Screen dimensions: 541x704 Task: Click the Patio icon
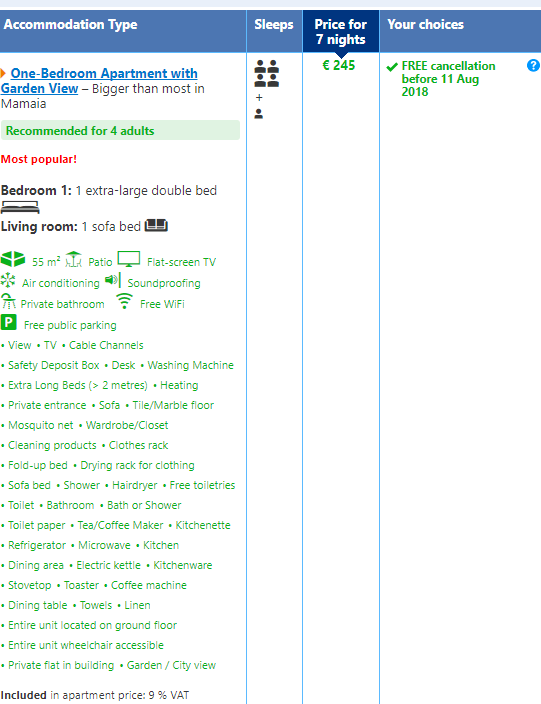tap(74, 260)
